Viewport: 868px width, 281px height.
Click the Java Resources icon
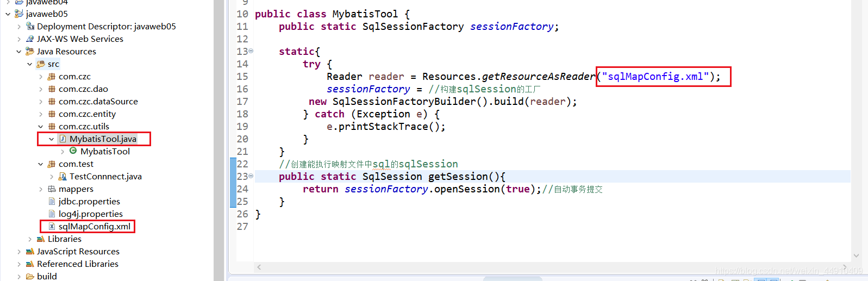(30, 51)
